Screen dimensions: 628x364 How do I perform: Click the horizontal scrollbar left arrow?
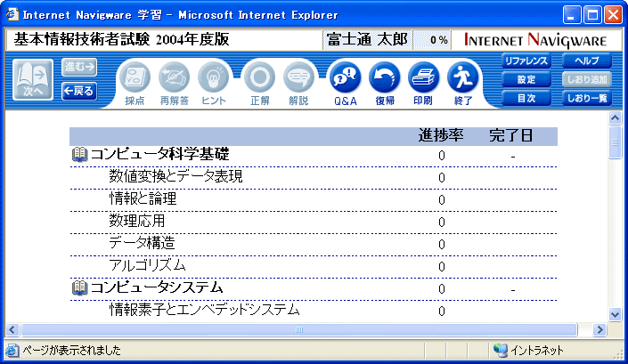(12, 329)
